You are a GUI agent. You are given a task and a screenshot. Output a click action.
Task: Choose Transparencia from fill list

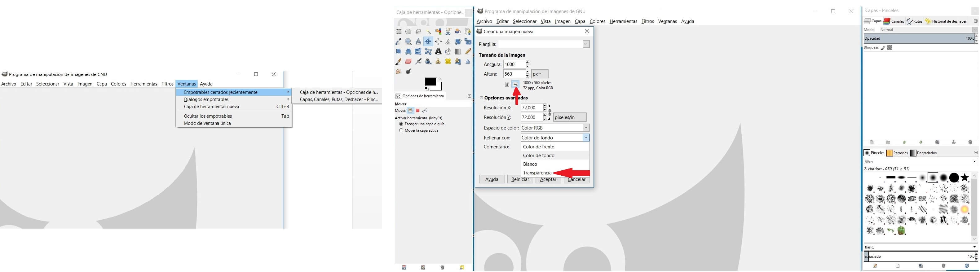tap(537, 173)
